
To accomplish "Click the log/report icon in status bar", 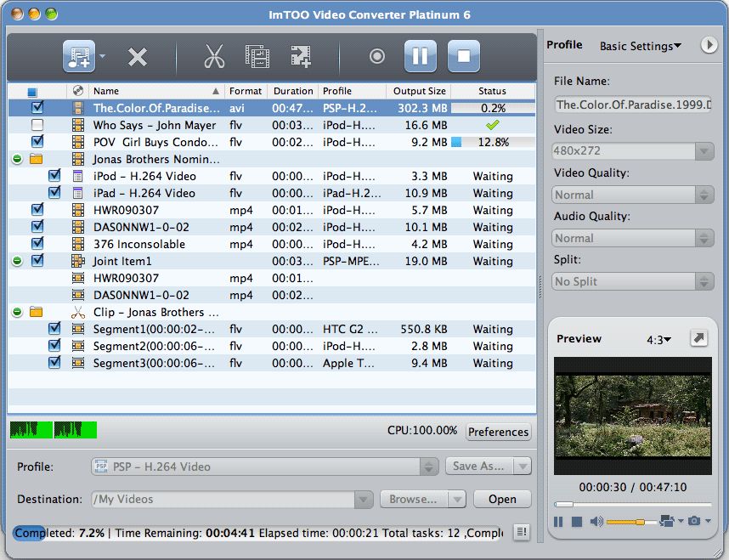I will pyautogui.click(x=522, y=531).
